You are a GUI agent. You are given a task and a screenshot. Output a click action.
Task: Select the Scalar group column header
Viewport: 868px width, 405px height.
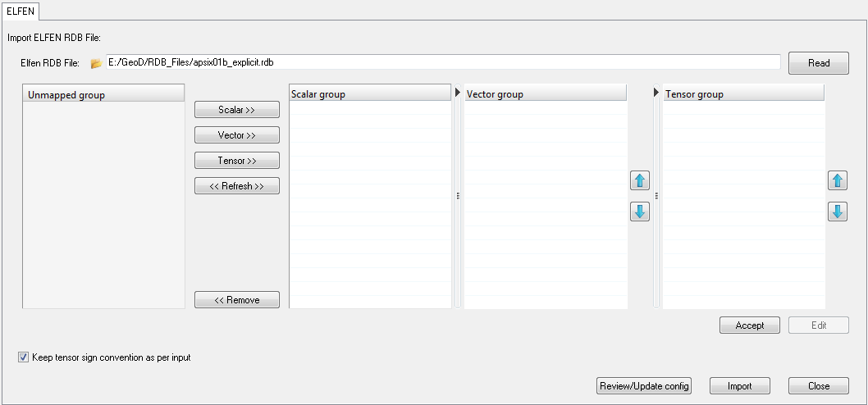click(370, 94)
